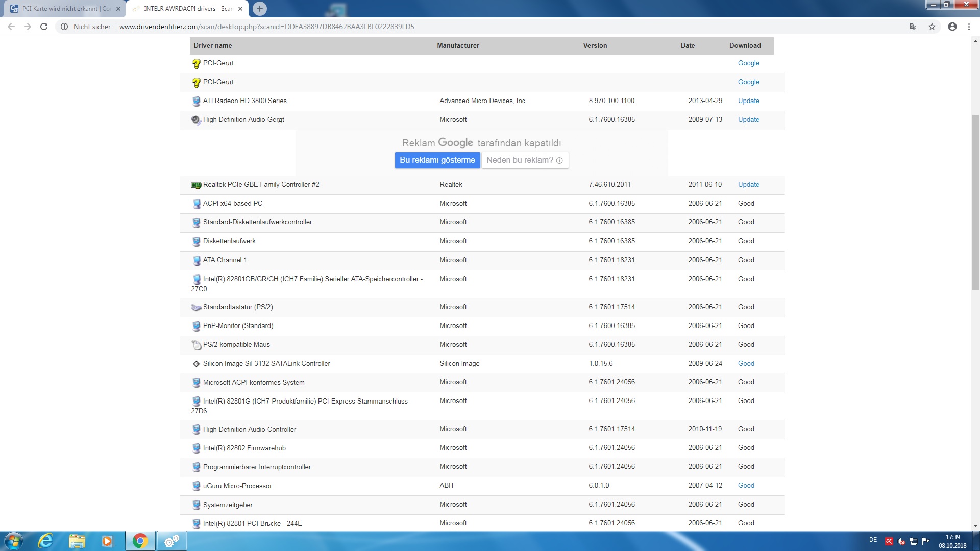
Task: Click Update link for ATI Radeon HD 3800
Action: tap(748, 101)
